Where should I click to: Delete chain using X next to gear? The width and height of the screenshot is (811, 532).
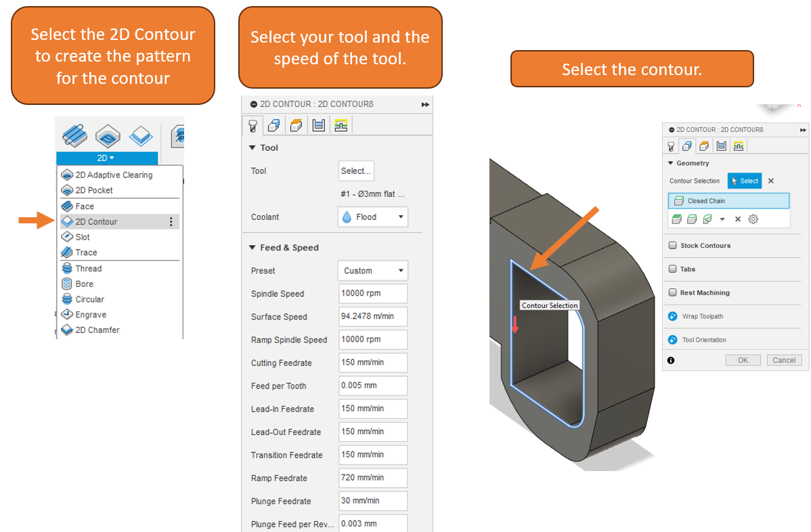(x=738, y=219)
